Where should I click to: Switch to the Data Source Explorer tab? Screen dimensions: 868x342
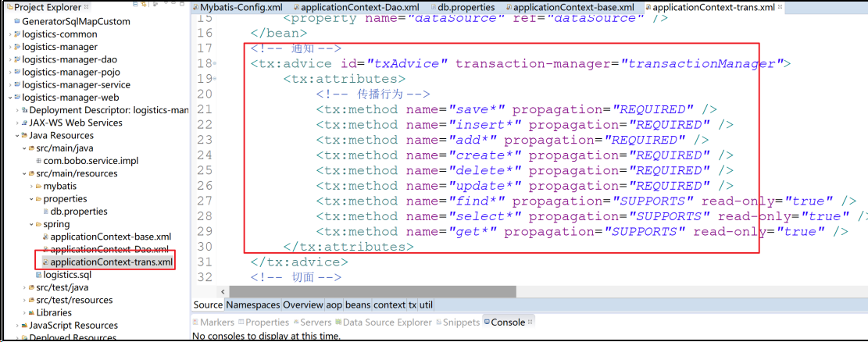pos(383,322)
